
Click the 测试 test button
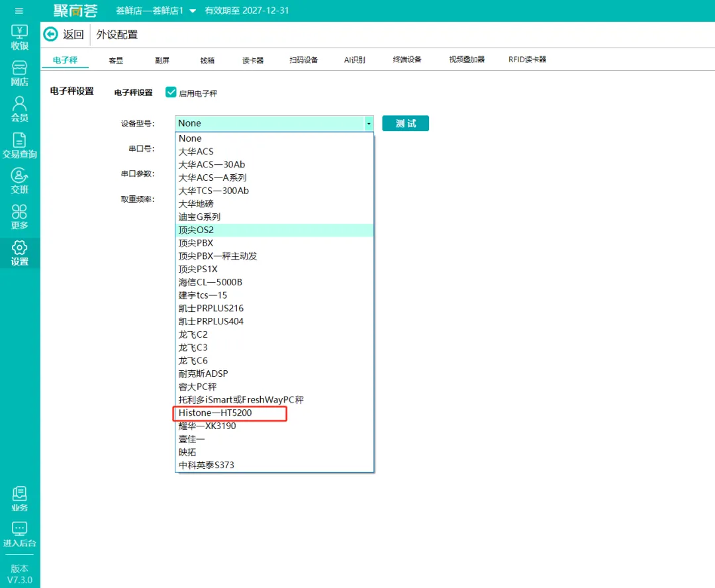click(x=405, y=123)
